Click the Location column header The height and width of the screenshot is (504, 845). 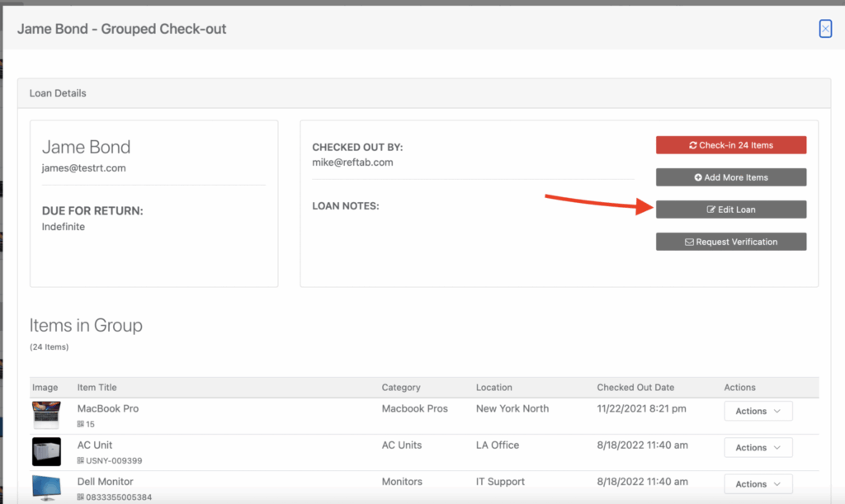click(x=494, y=387)
